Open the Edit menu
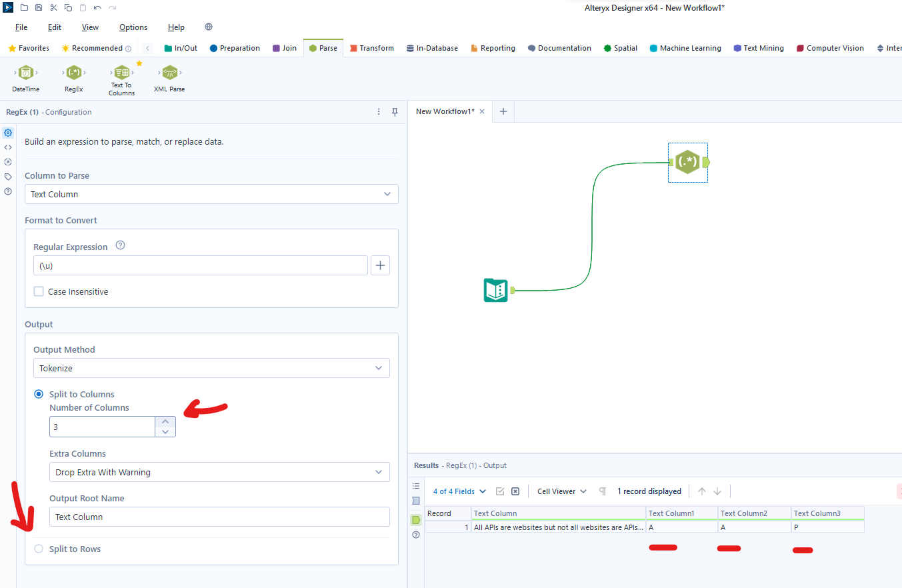Screen dimensions: 902x588 pyautogui.click(x=55, y=27)
